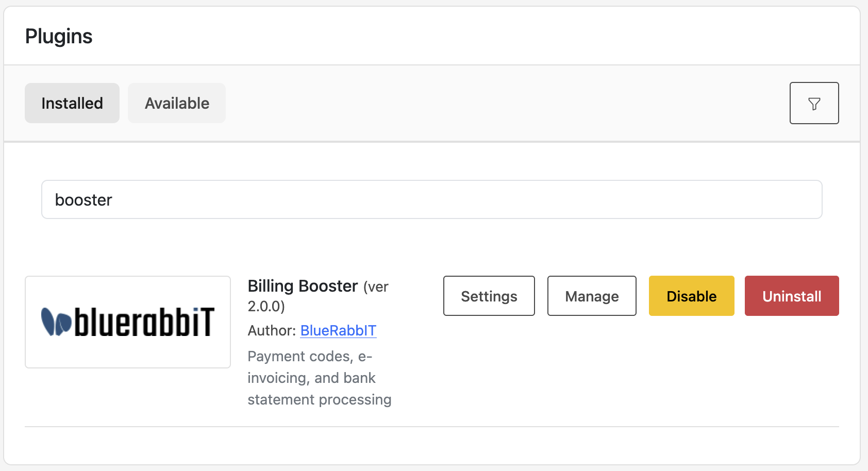Image resolution: width=868 pixels, height=471 pixels.
Task: Click the bluerabbiT plugin logo thumbnail
Action: [128, 322]
